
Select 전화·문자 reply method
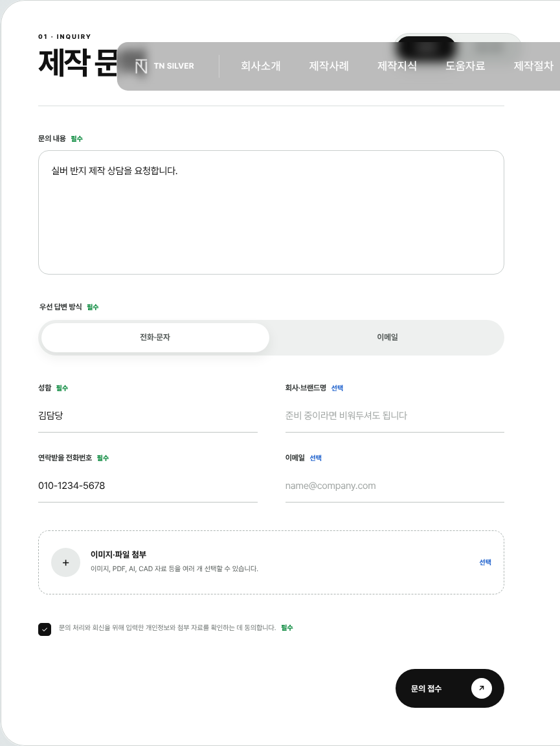pyautogui.click(x=155, y=337)
